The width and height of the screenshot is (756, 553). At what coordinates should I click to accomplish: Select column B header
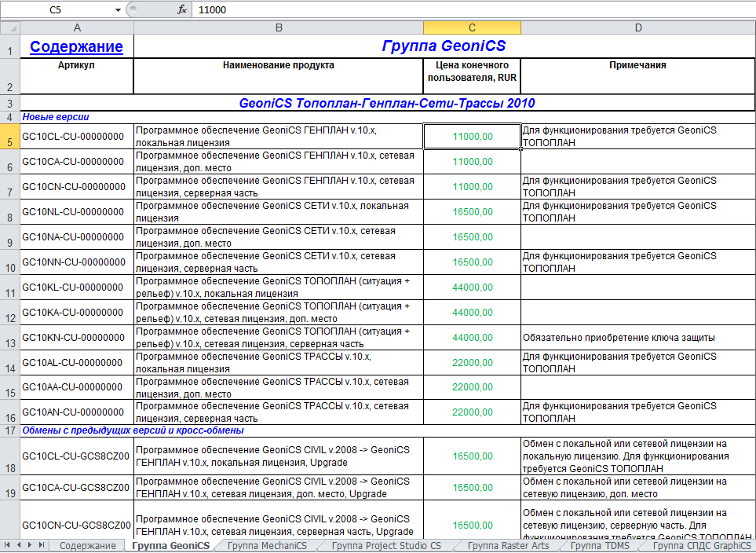click(278, 28)
